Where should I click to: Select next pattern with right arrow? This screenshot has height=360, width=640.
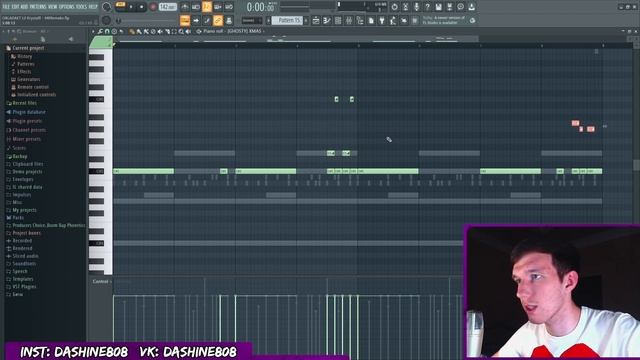pos(306,20)
